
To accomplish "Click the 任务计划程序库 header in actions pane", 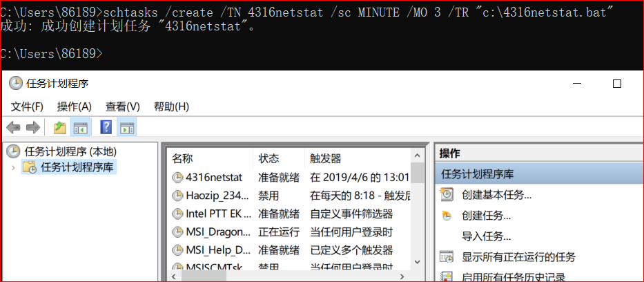I will (x=539, y=174).
